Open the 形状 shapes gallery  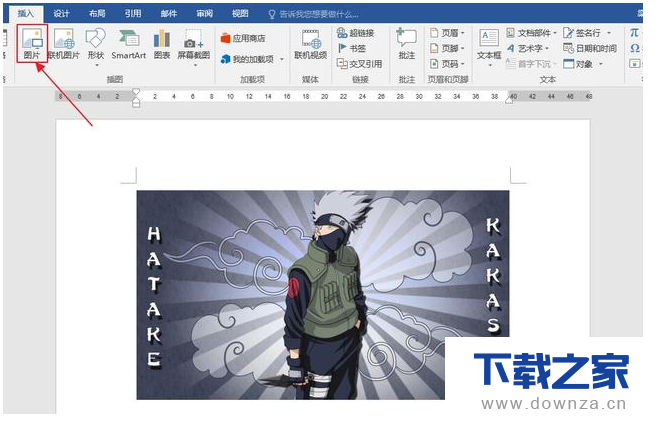tap(96, 47)
